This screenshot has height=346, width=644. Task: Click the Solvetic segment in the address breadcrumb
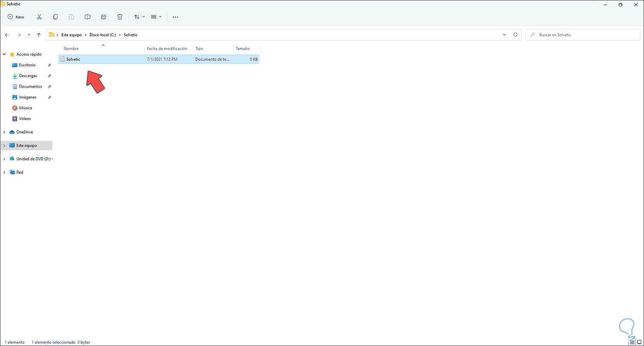tap(131, 35)
